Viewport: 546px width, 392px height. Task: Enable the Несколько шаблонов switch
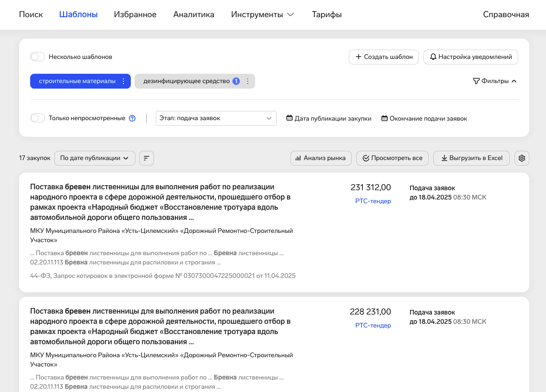[37, 56]
